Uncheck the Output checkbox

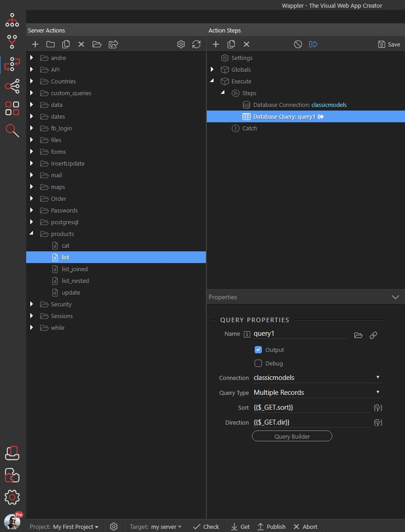[x=258, y=349]
